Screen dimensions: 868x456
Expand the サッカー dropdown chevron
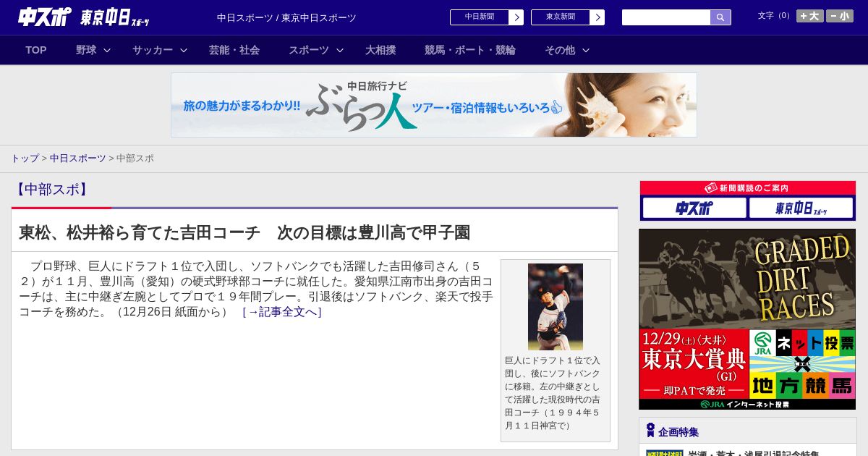click(x=184, y=50)
